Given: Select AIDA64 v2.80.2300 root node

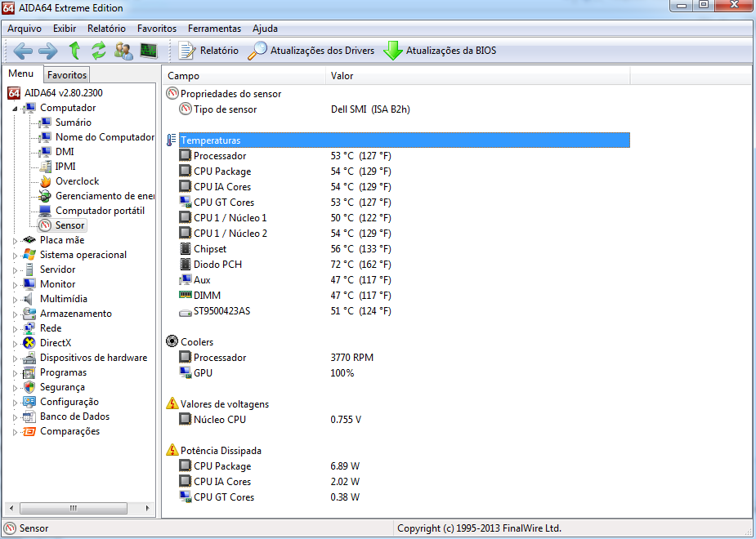Looking at the screenshot, I should point(64,93).
